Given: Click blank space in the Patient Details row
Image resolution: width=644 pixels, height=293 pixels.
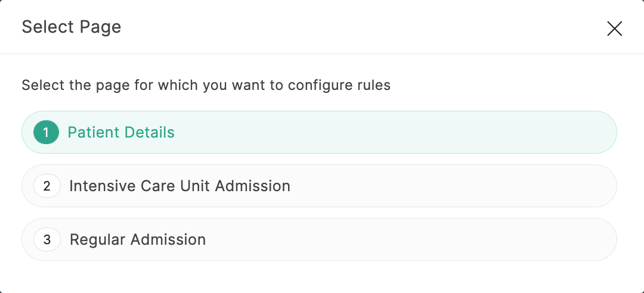Looking at the screenshot, I should click(x=417, y=132).
